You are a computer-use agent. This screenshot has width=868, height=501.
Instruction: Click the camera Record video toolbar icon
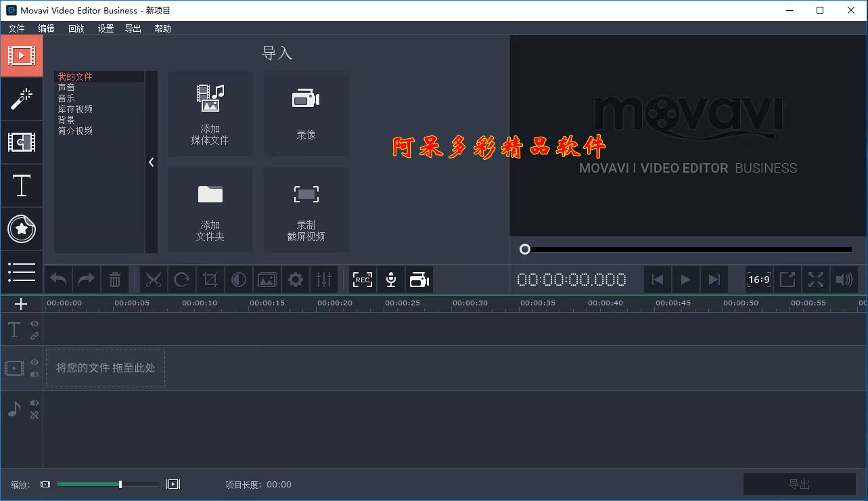pyautogui.click(x=419, y=280)
